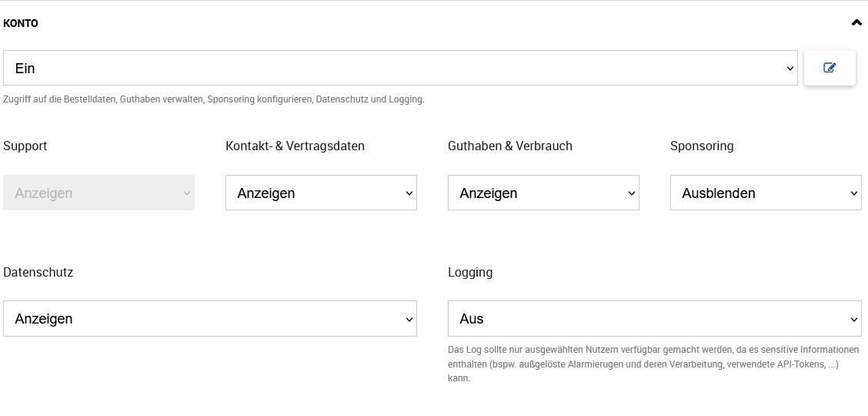This screenshot has height=416, width=868.
Task: Click the edit pencil icon button
Action: [830, 68]
